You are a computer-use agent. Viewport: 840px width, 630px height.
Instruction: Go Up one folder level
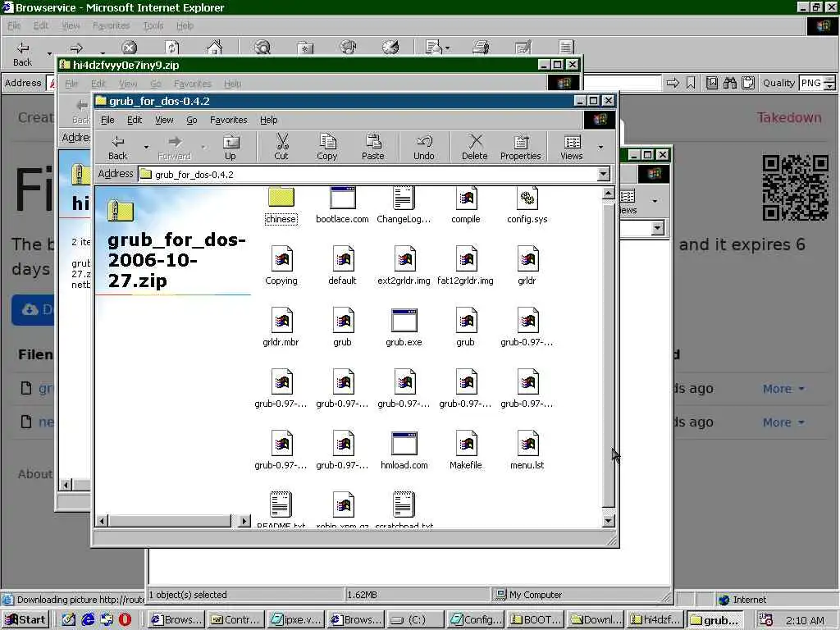231,148
